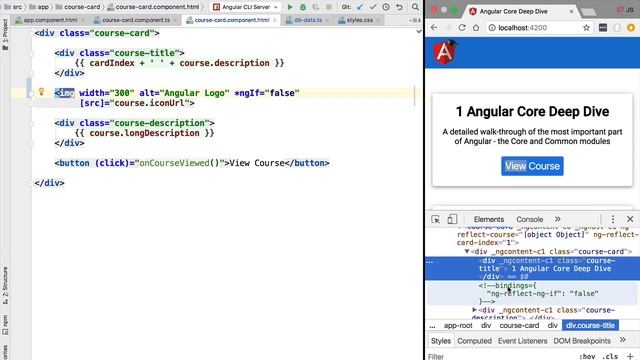The image size is (640, 360).
Task: Click the *ngIf="false" attribute in the editor
Action: coord(267,93)
